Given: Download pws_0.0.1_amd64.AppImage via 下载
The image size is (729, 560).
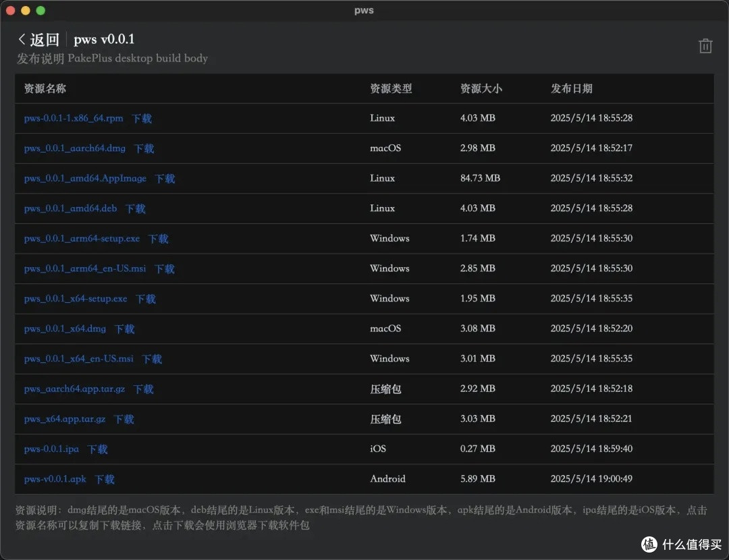Looking at the screenshot, I should point(165,179).
